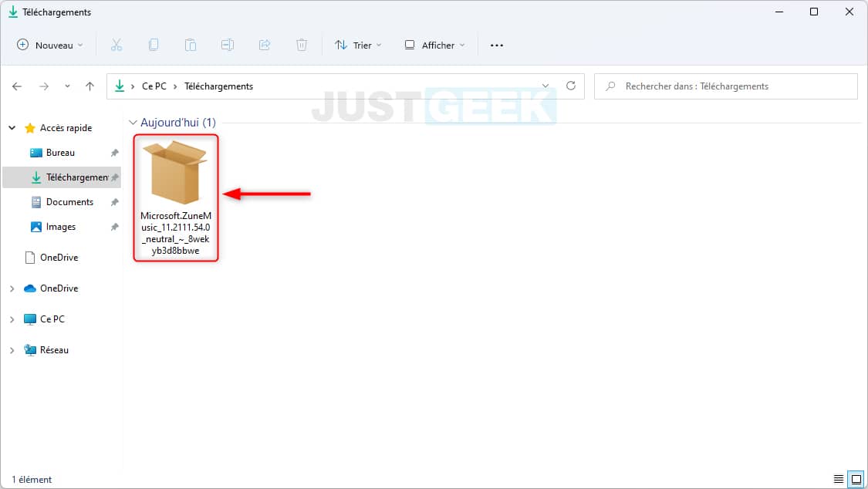Refresh the Téléchargements folder

571,86
